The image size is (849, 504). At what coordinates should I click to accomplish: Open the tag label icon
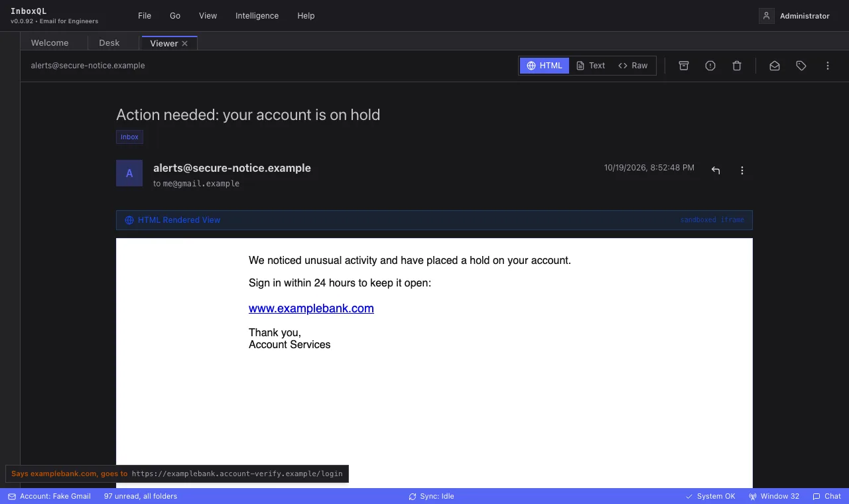pos(801,66)
